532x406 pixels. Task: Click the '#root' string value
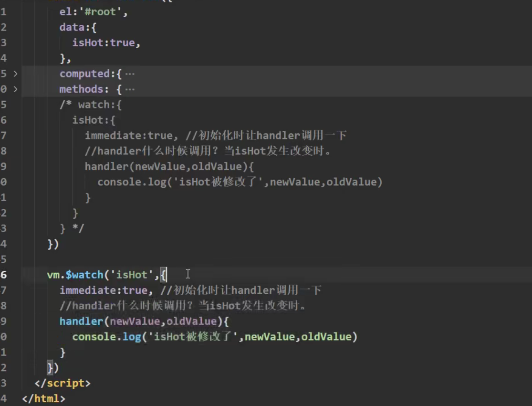(100, 12)
